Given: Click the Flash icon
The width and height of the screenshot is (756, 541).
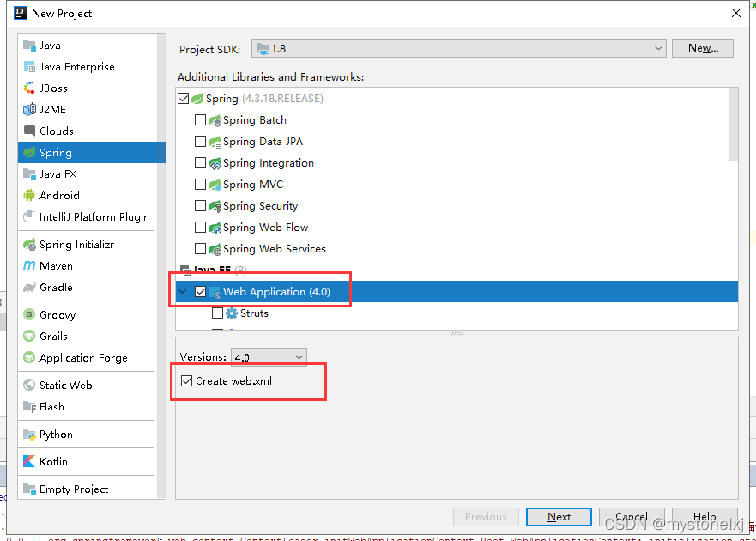Looking at the screenshot, I should coord(29,407).
